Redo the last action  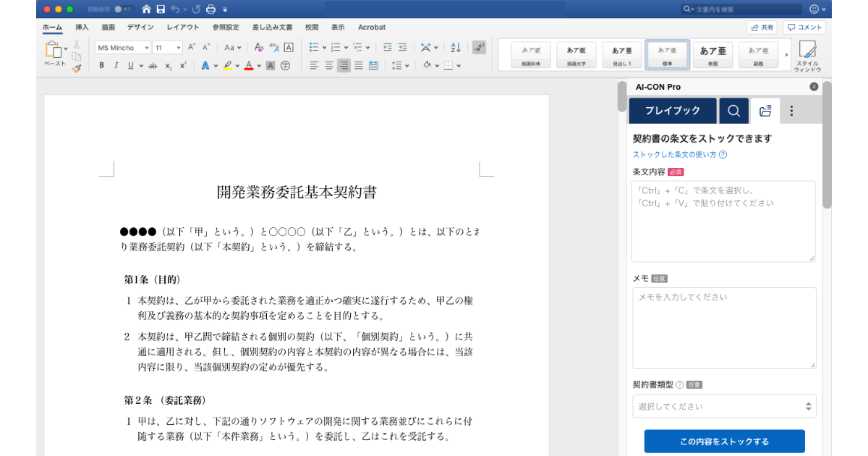(196, 9)
